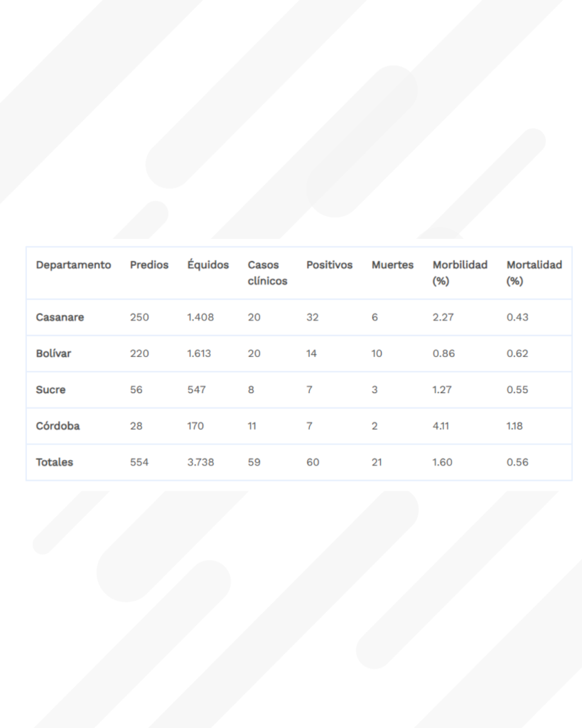Select the Predios column header
The width and height of the screenshot is (582, 728).
tap(149, 265)
